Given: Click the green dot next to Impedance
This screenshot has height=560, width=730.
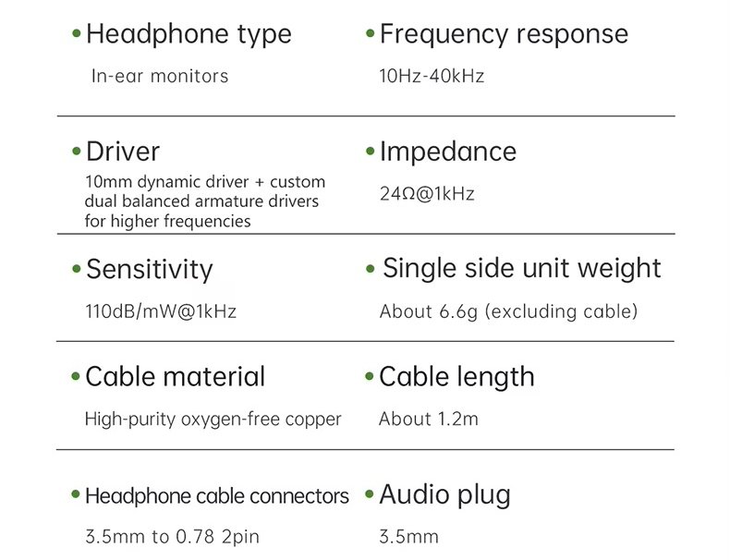Looking at the screenshot, I should [371, 152].
